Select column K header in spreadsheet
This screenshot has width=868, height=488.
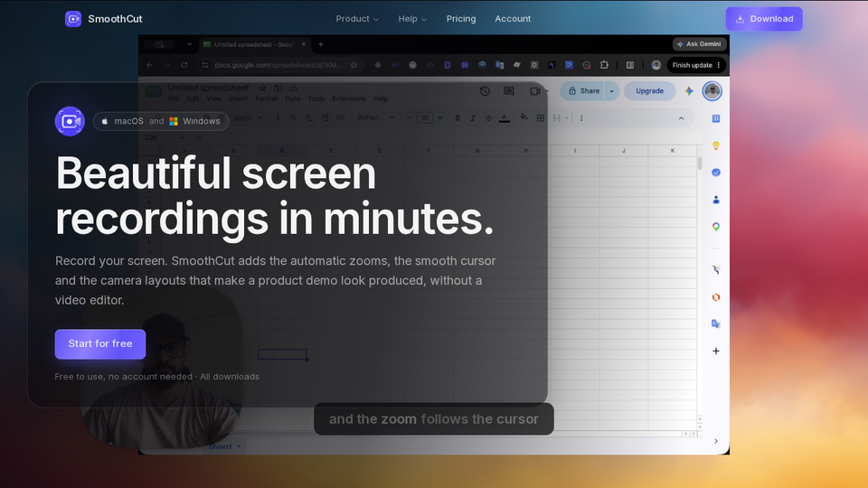(673, 151)
